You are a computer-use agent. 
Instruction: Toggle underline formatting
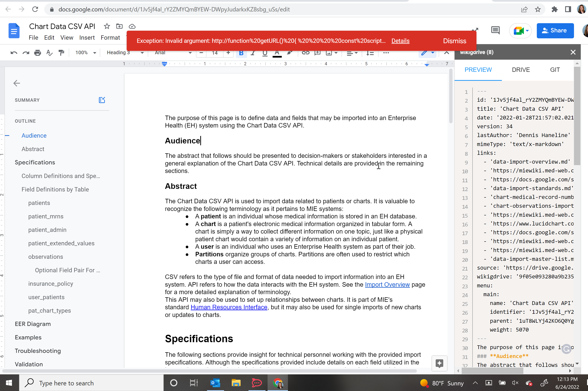pyautogui.click(x=265, y=53)
